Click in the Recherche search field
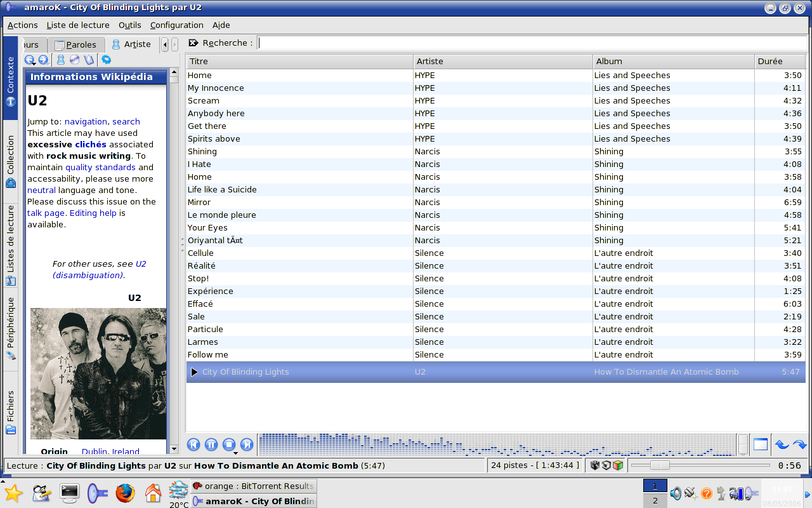 [532, 43]
